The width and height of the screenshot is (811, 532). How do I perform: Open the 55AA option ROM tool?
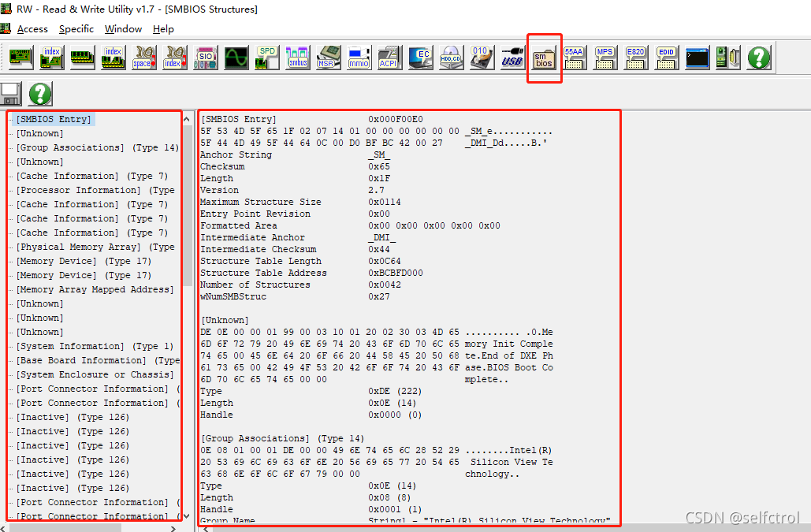tap(574, 58)
